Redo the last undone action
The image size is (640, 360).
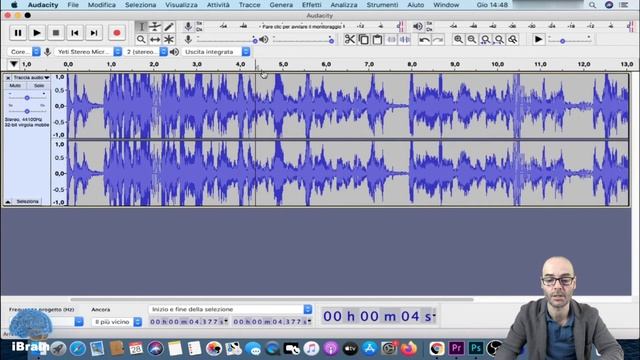point(438,40)
